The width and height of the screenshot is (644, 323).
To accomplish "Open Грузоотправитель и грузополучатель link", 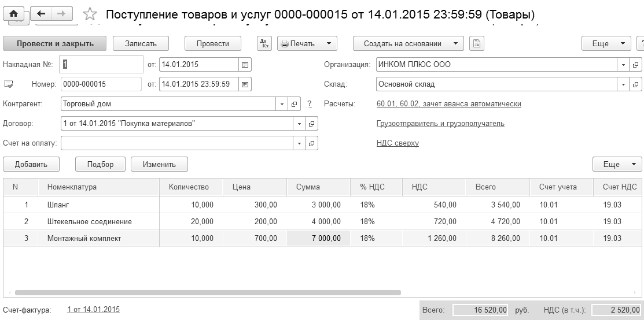I will tap(440, 124).
